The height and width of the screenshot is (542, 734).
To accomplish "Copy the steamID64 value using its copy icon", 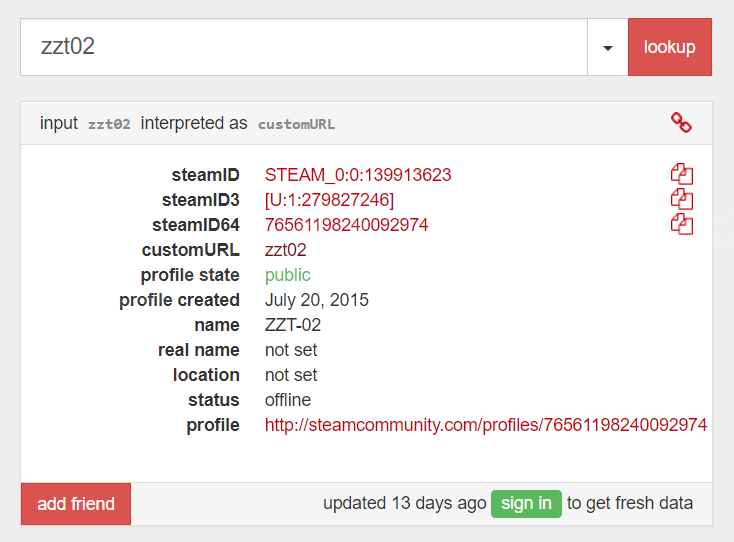I will 681,225.
